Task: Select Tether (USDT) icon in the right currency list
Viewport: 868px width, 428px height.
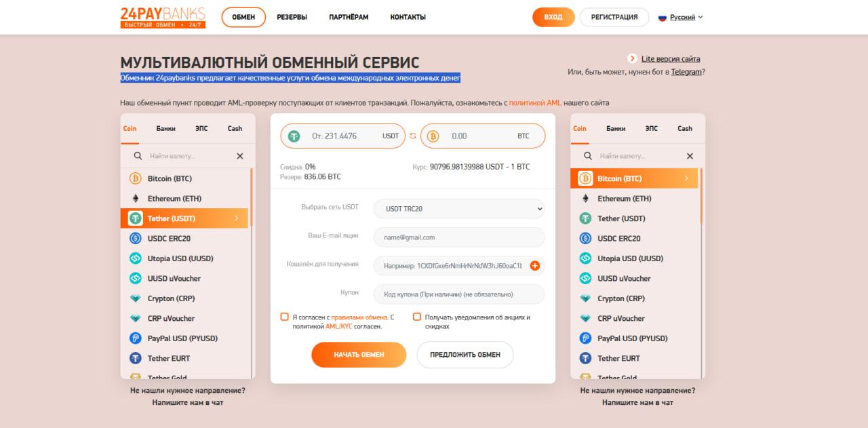Action: tap(585, 218)
